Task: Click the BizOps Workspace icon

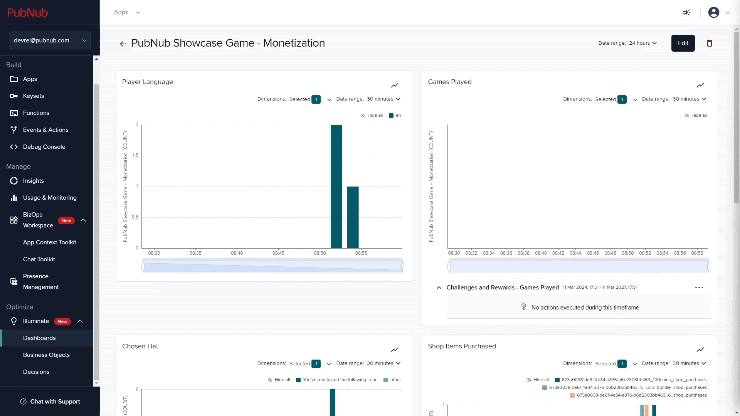Action: pyautogui.click(x=14, y=220)
